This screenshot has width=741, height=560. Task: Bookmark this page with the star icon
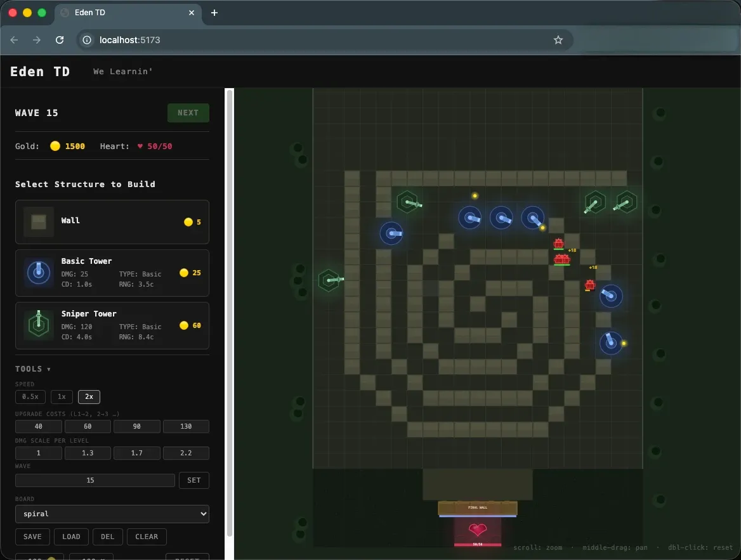coord(558,40)
